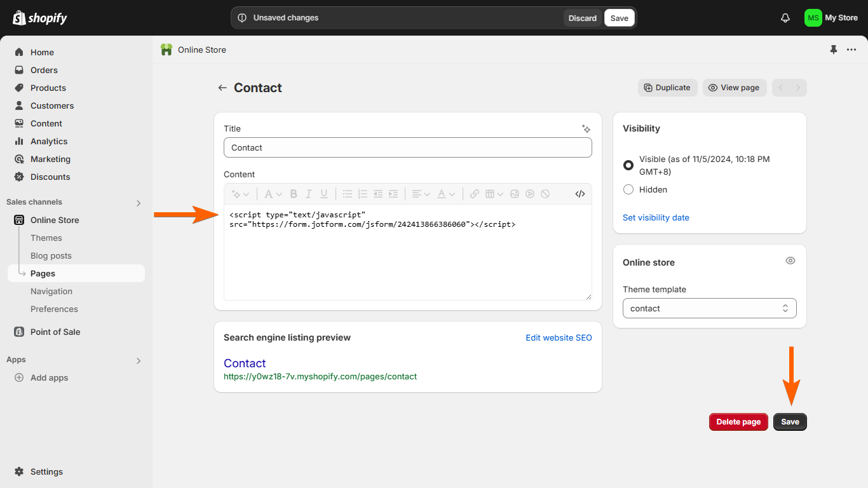
Task: Click the red Delete page button
Action: [x=738, y=422]
